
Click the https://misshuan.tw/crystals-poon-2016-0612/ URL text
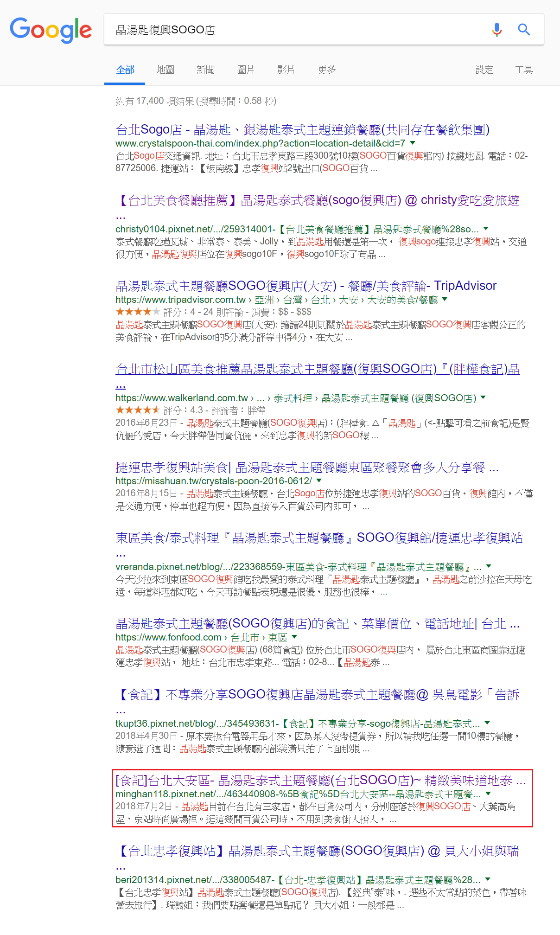[x=214, y=481]
